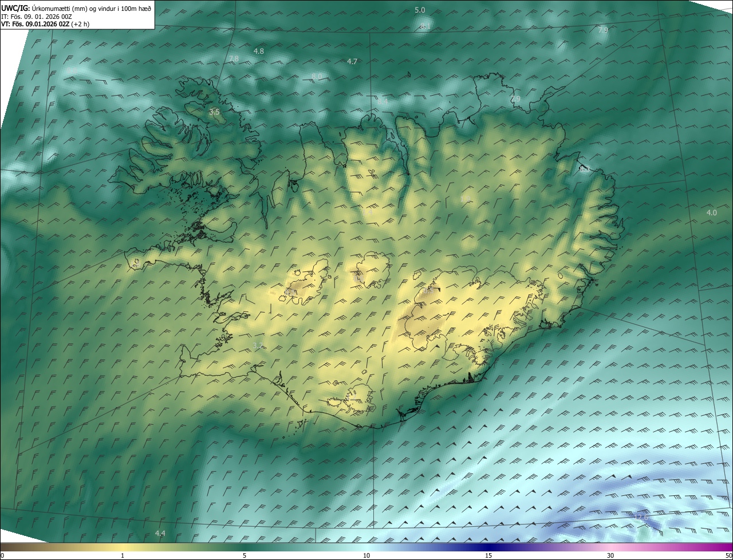Image resolution: width=733 pixels, height=560 pixels.
Task: Click the '0' tick on the color scale
Action: [2, 555]
